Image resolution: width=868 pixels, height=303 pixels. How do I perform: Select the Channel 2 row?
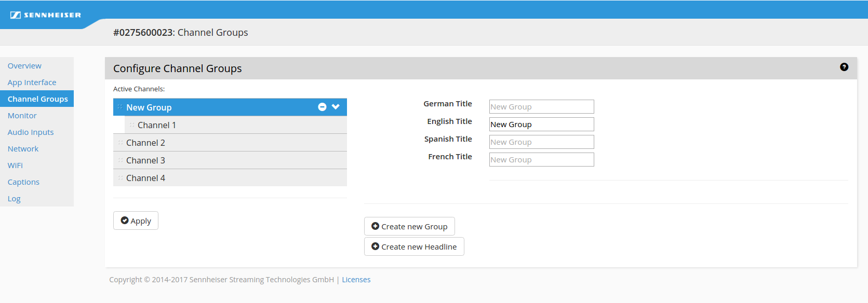230,143
